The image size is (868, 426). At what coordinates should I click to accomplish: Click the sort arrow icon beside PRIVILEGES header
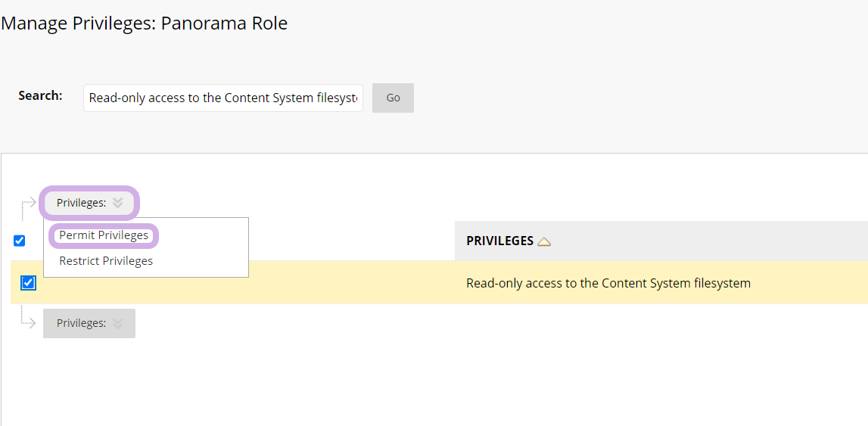pyautogui.click(x=544, y=241)
